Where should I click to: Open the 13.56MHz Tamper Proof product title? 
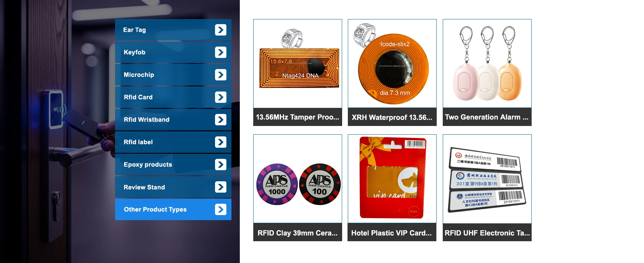[298, 117]
